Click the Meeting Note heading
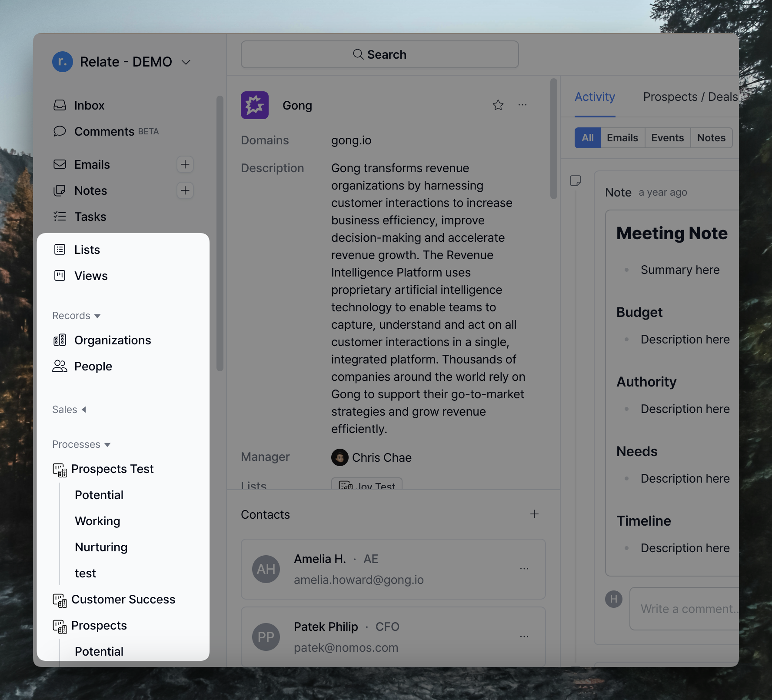Viewport: 772px width, 700px height. point(672,233)
